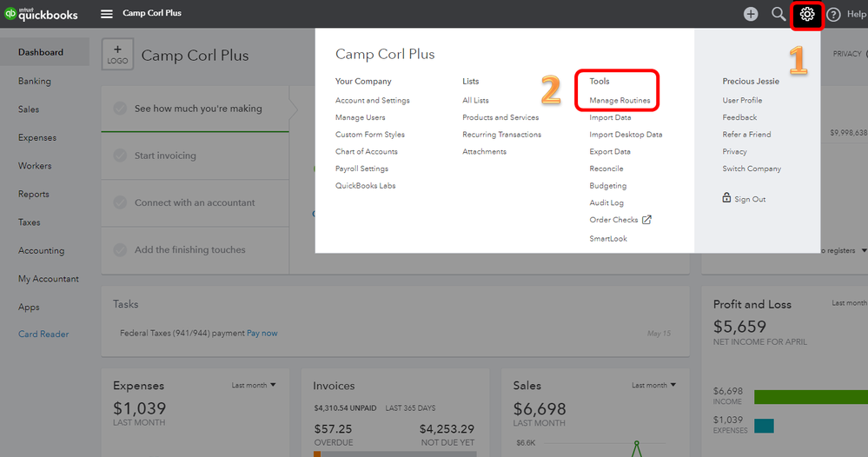Click the green Income bar
This screenshot has width=868, height=457.
click(811, 397)
